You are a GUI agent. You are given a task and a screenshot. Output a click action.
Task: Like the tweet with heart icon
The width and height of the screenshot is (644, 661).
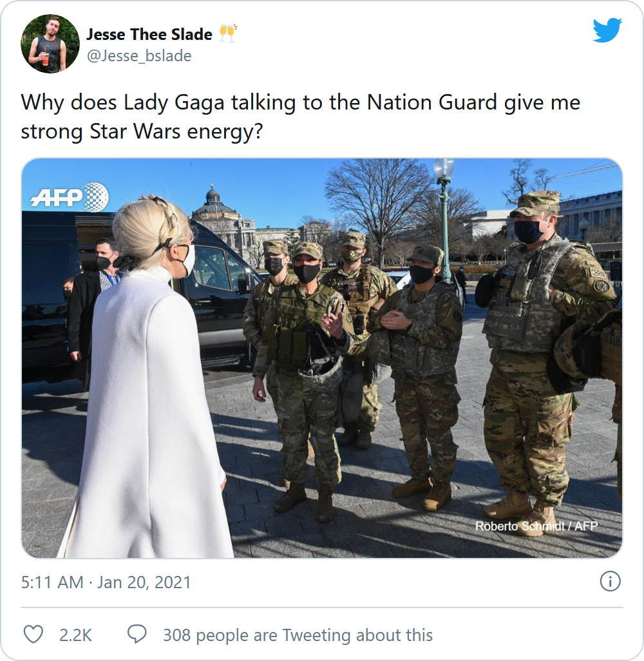pyautogui.click(x=33, y=635)
